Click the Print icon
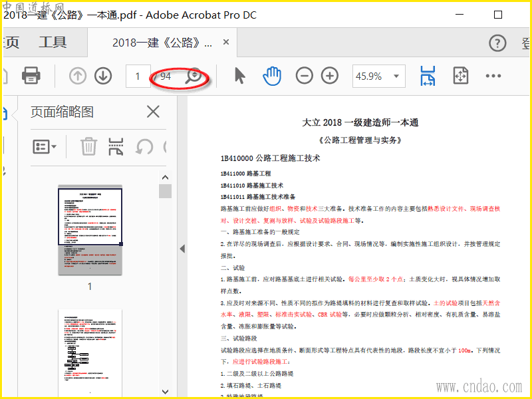 [31, 76]
